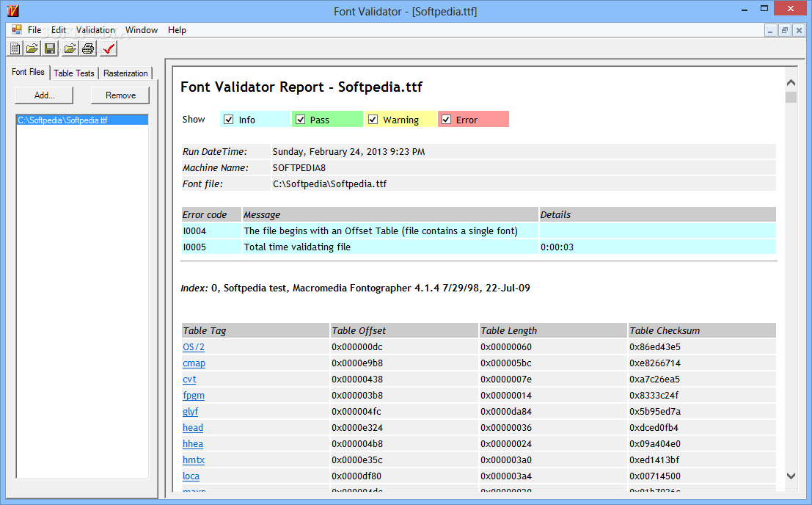
Task: Click the Run DateTime value text
Action: 349,152
